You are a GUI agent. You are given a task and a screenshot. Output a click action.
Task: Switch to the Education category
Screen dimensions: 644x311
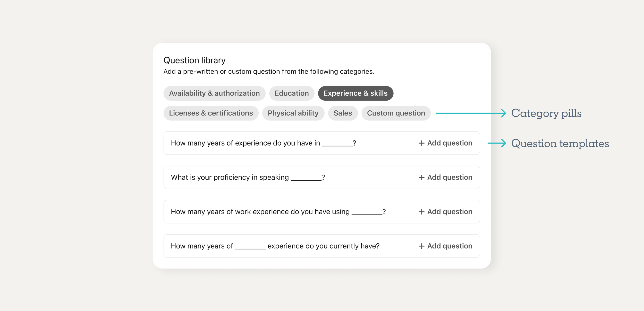[x=292, y=93]
